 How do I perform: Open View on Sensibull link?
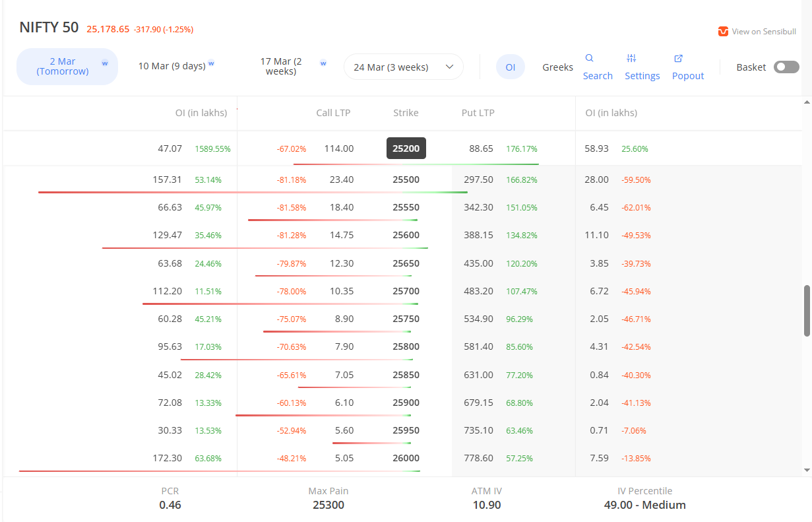coord(763,32)
